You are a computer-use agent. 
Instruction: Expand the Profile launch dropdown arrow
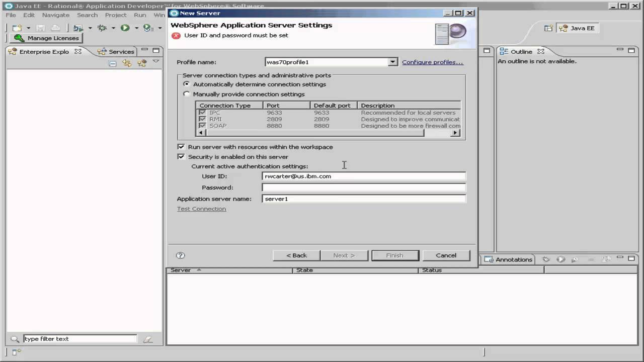point(90,28)
